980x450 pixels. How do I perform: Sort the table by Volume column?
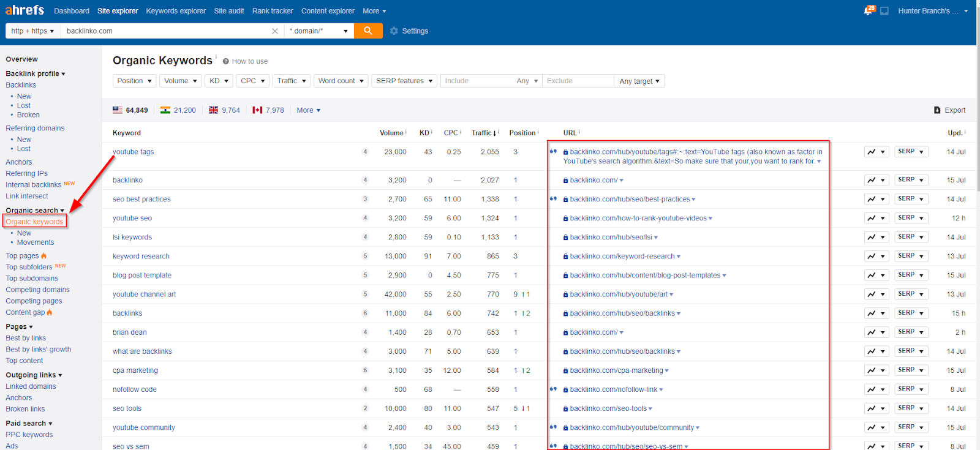(x=392, y=133)
